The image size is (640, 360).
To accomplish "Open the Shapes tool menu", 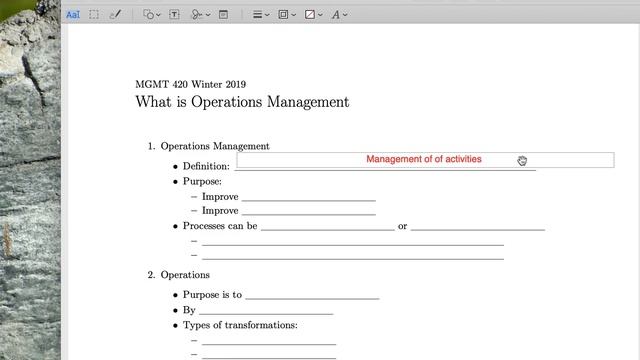I will point(151,15).
